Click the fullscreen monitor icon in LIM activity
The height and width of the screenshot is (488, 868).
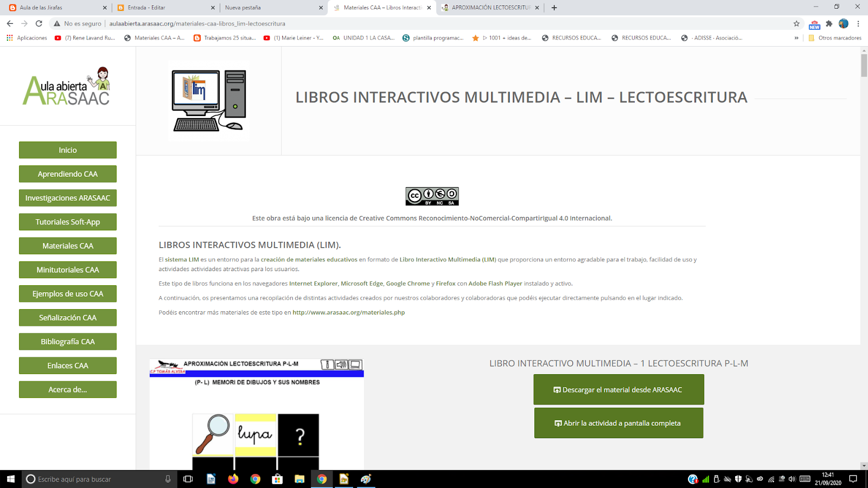click(355, 364)
